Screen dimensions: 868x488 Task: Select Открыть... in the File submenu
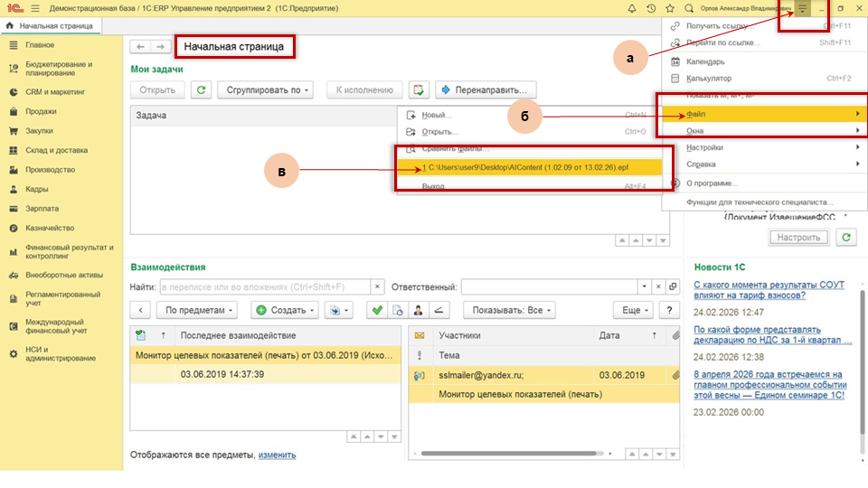pos(529,132)
